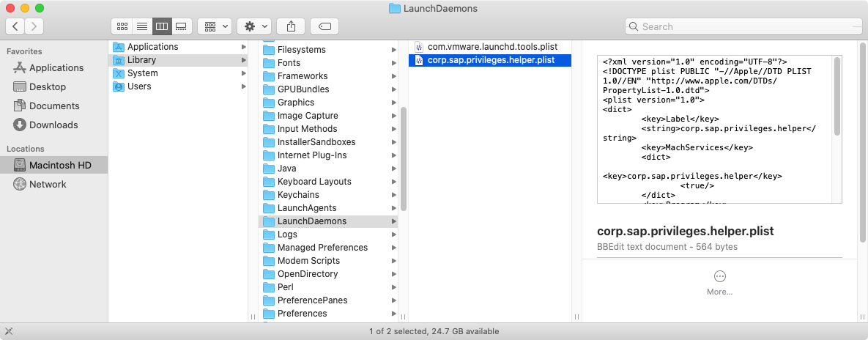Open the Managed Preferences folder
This screenshot has width=868, height=340.
(x=329, y=248)
